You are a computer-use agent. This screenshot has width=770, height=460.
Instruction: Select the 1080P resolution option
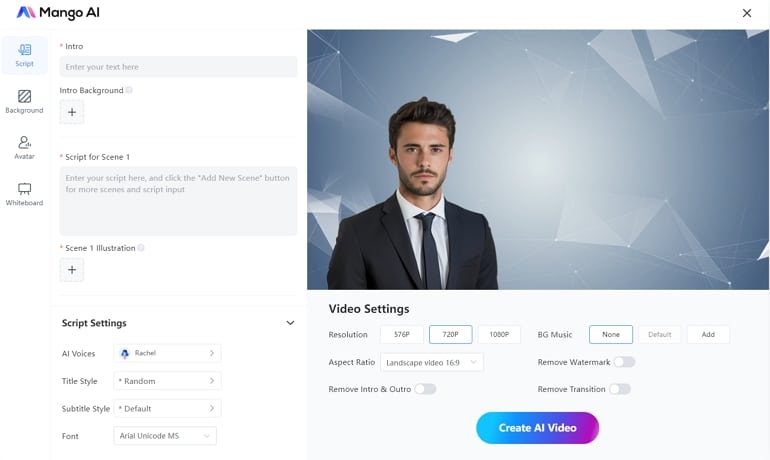click(499, 335)
